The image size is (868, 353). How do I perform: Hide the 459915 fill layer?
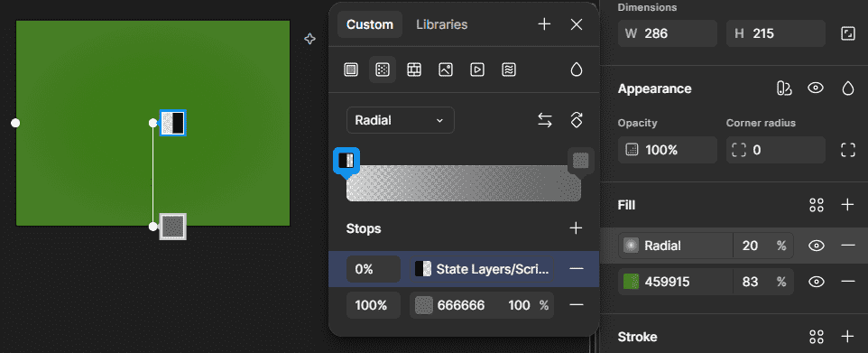coord(817,282)
